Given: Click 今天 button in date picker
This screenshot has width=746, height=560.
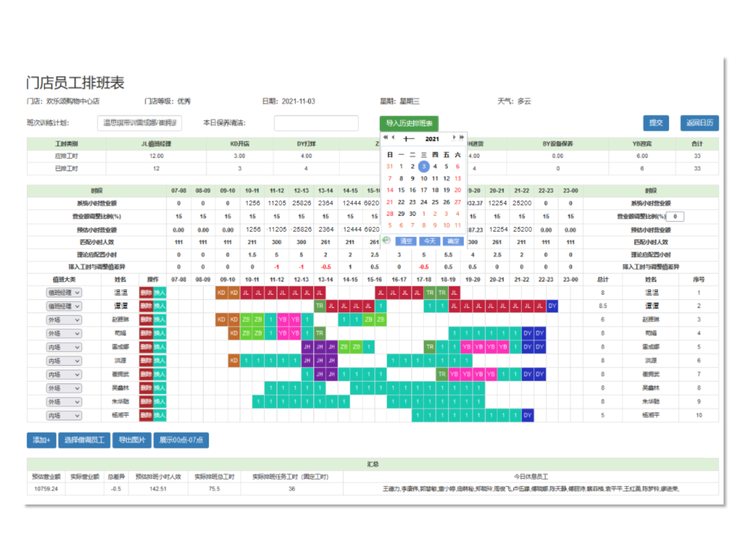Looking at the screenshot, I should (x=429, y=241).
